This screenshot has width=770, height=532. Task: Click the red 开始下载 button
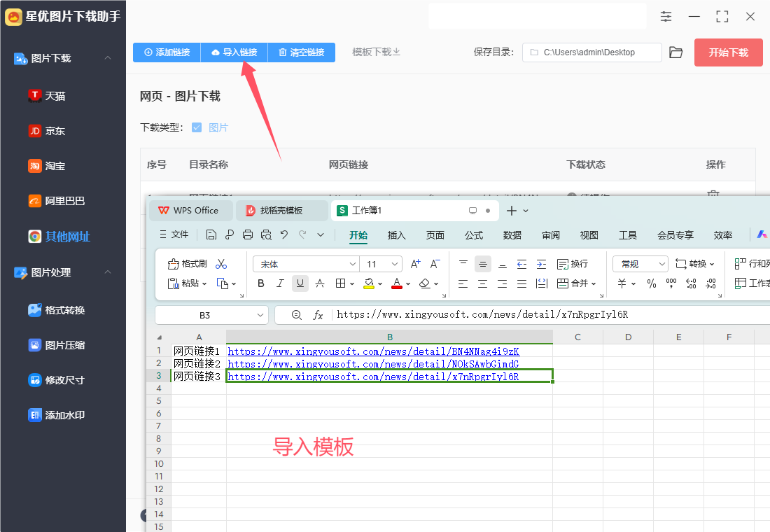pyautogui.click(x=728, y=52)
